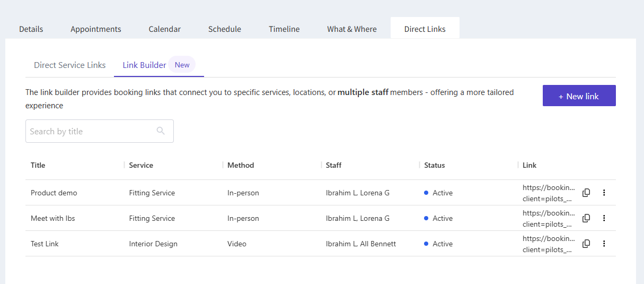Copy the Product demo booking link
This screenshot has height=284, width=644.
click(x=586, y=193)
